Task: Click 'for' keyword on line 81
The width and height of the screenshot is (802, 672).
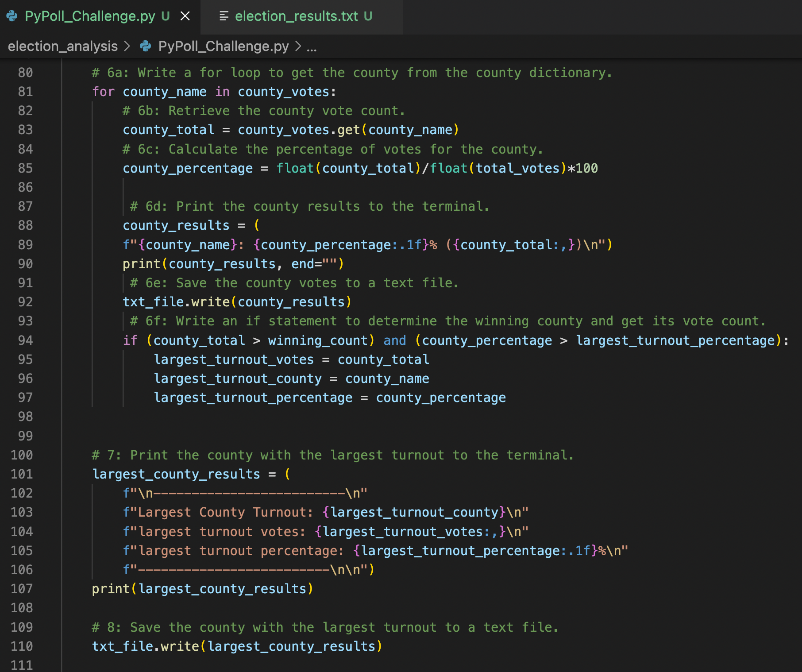Action: 103,92
